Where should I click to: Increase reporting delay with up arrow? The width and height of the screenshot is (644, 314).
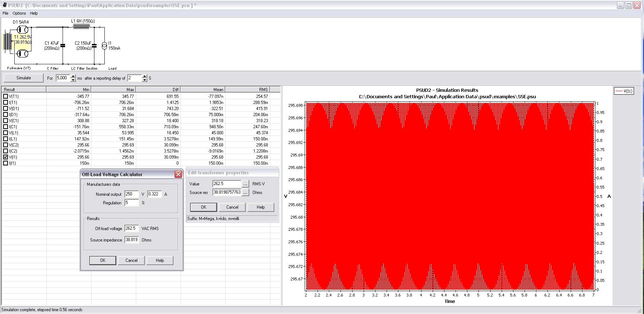tap(144, 76)
